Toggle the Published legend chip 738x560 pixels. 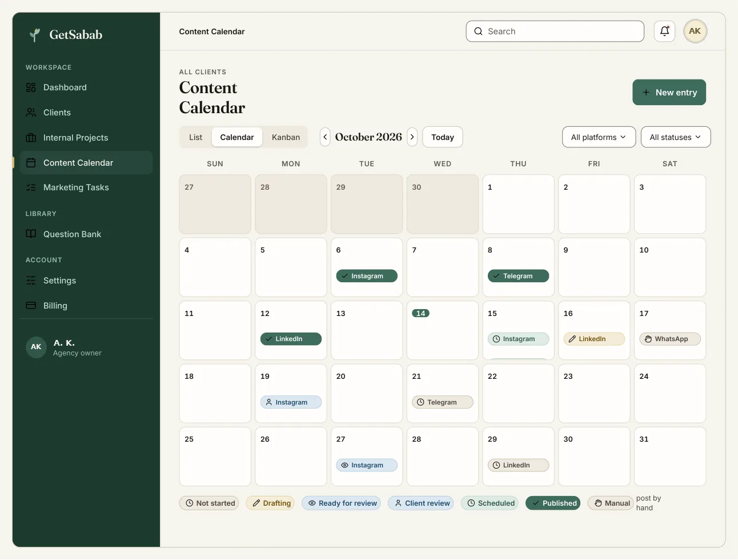553,503
